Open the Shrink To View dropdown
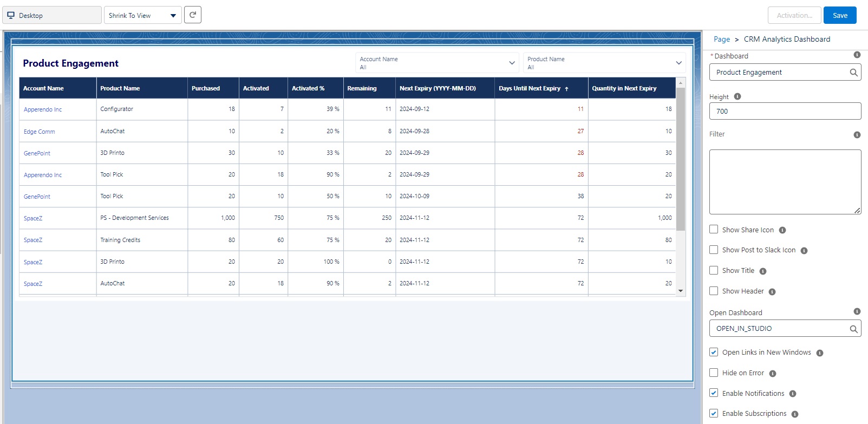Image resolution: width=868 pixels, height=424 pixels. pyautogui.click(x=142, y=15)
